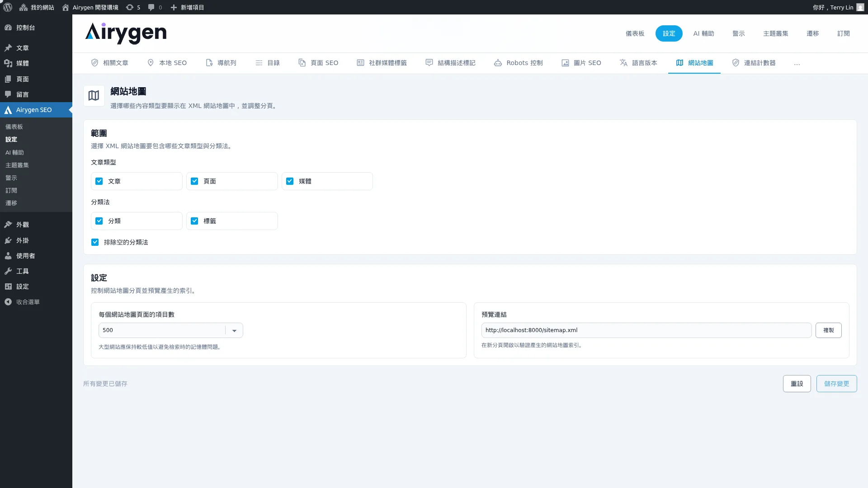The image size is (868, 488).
Task: Open the Terry Lin user avatar
Action: (860, 7)
